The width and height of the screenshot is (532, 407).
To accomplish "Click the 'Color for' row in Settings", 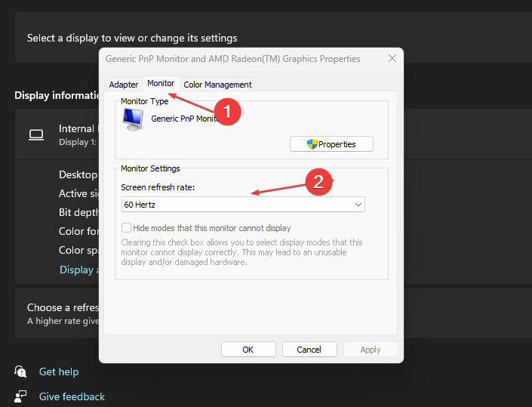I will (x=78, y=232).
